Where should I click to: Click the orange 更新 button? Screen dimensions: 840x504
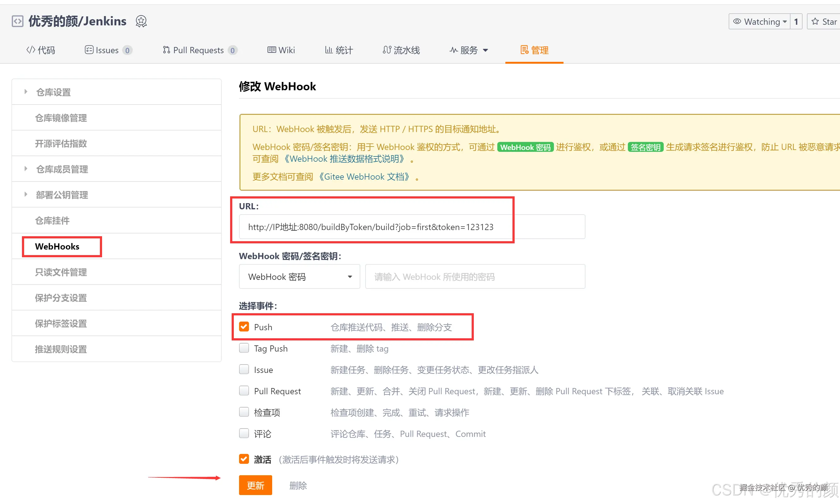[x=255, y=485]
